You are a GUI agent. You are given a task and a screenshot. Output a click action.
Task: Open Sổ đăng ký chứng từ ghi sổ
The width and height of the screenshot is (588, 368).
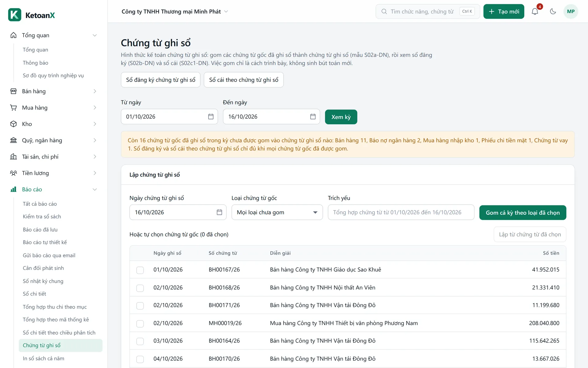pyautogui.click(x=160, y=80)
